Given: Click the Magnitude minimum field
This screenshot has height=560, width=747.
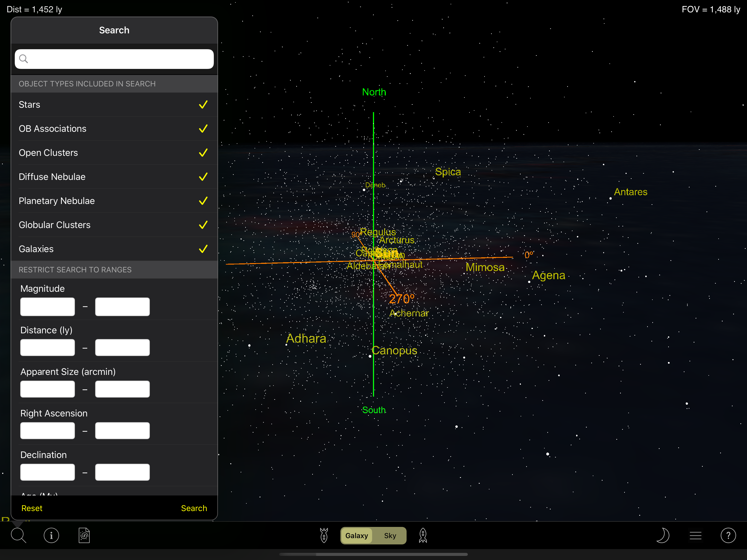Looking at the screenshot, I should click(48, 307).
